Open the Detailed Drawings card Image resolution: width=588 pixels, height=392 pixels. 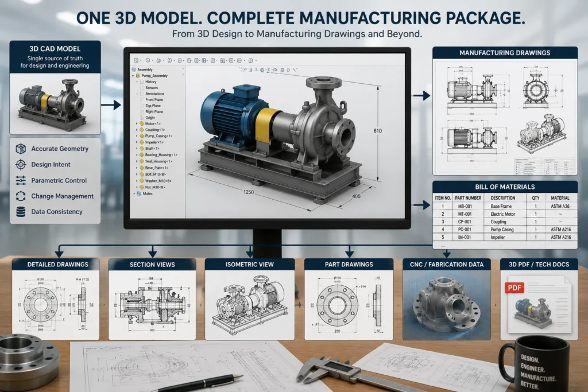click(x=56, y=298)
